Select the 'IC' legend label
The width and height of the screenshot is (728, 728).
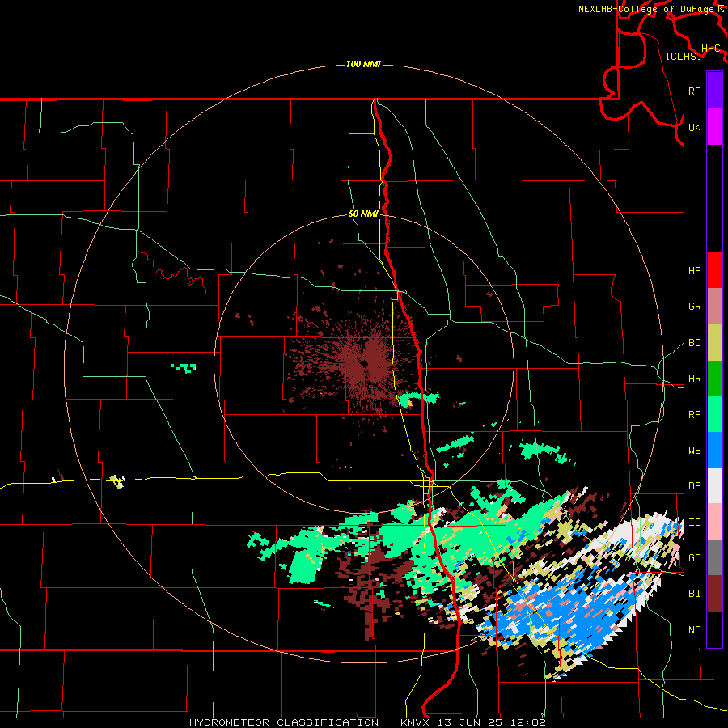pyautogui.click(x=694, y=523)
